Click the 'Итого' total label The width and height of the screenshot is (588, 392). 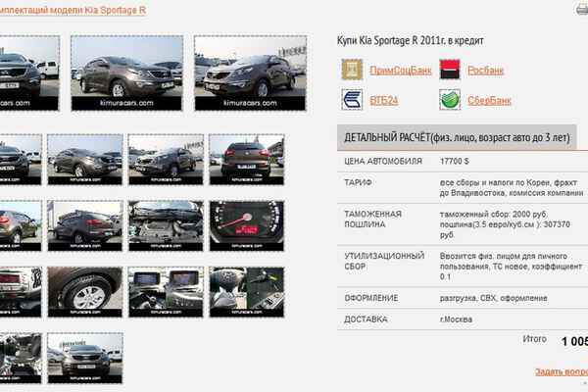(534, 339)
